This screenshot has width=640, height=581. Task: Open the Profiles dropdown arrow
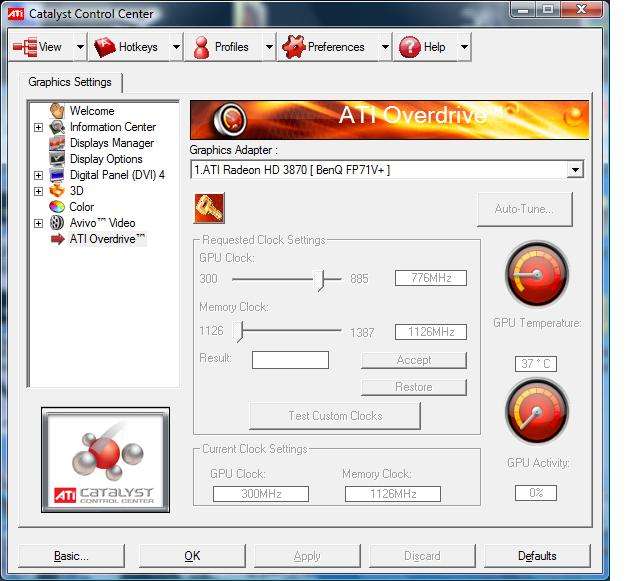(x=269, y=47)
